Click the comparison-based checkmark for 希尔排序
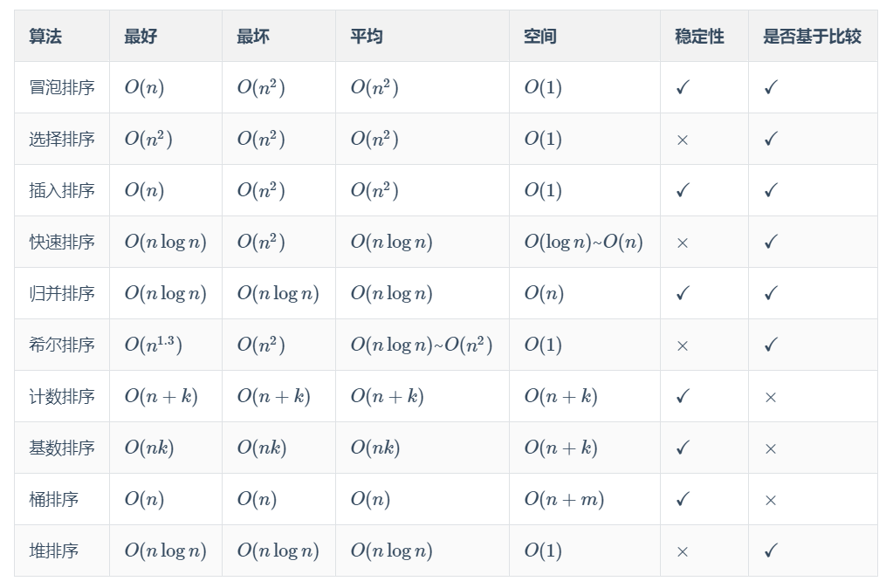Screen dimensions: 893x588 tap(770, 345)
